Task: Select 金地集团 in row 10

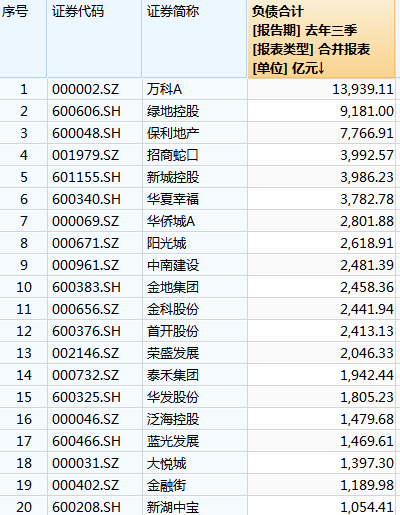Action: (x=195, y=287)
